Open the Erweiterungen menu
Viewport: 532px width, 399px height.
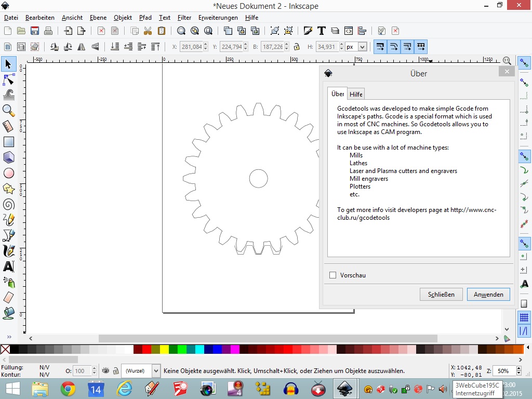[218, 18]
